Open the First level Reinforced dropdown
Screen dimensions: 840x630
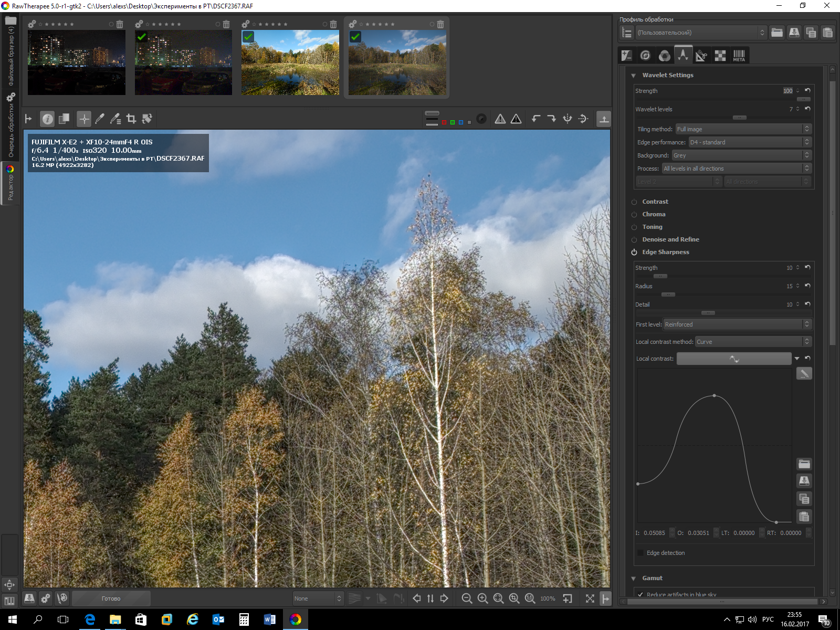coord(738,324)
